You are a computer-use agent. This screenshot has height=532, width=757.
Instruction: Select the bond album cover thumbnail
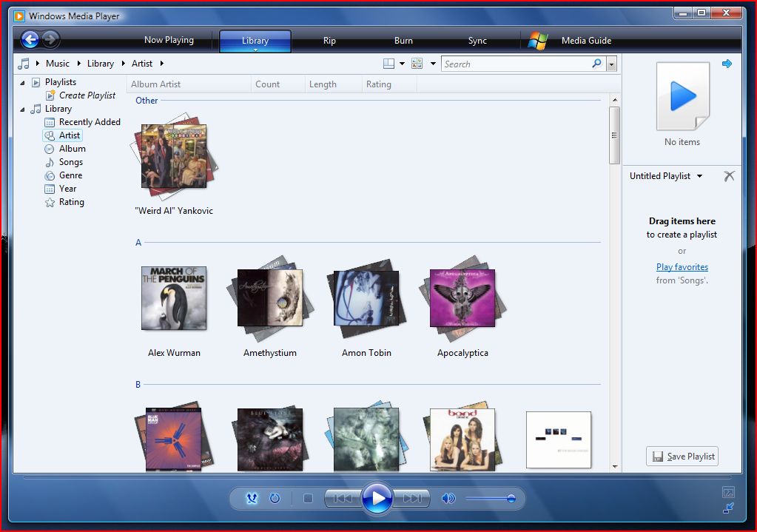coord(462,440)
